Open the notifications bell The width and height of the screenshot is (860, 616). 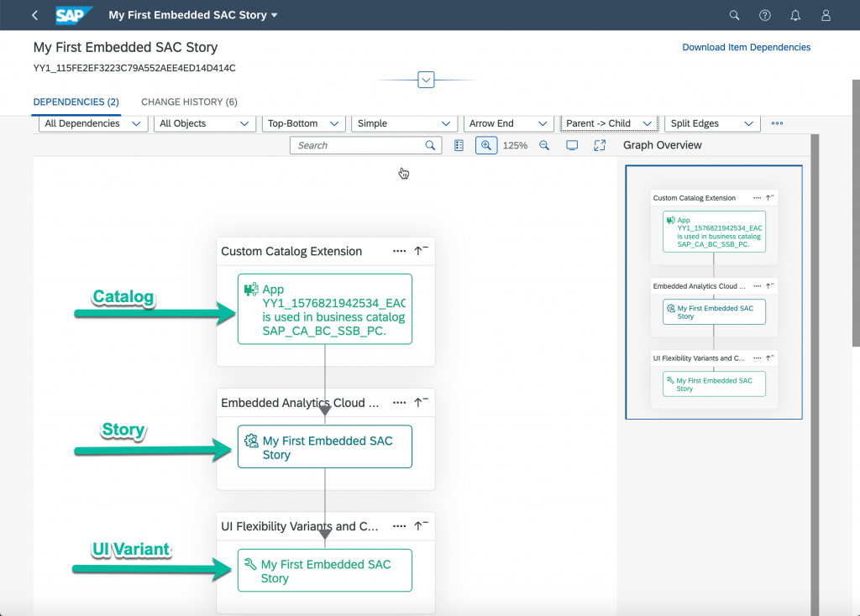coord(795,15)
